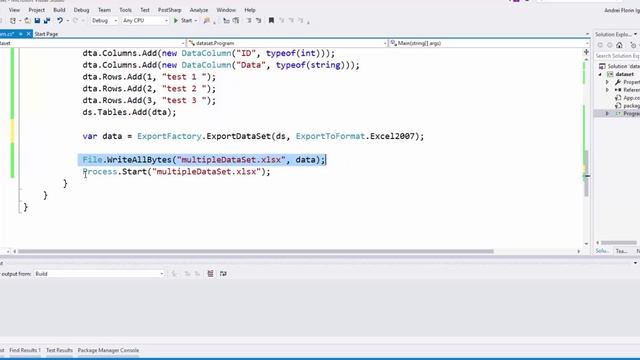Select the Solution 'dataset' root node
Image resolution: width=640 pixels, height=360 pixels.
619,66
